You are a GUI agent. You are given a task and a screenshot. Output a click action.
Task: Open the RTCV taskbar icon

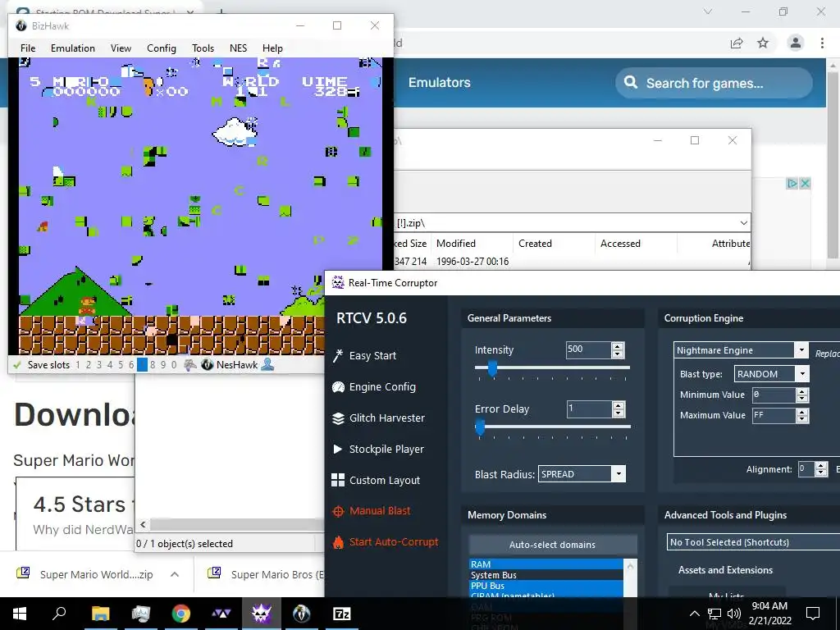tap(261, 614)
